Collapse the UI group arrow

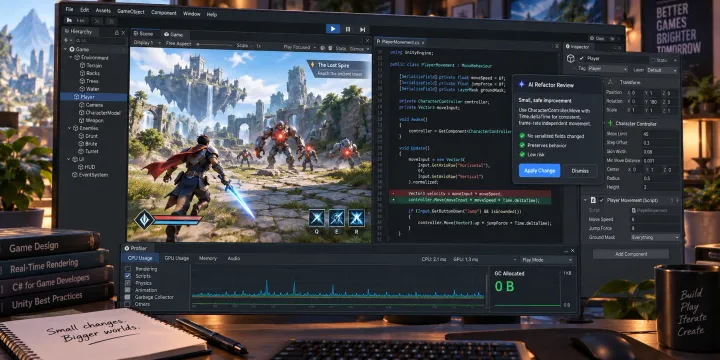[x=69, y=159]
